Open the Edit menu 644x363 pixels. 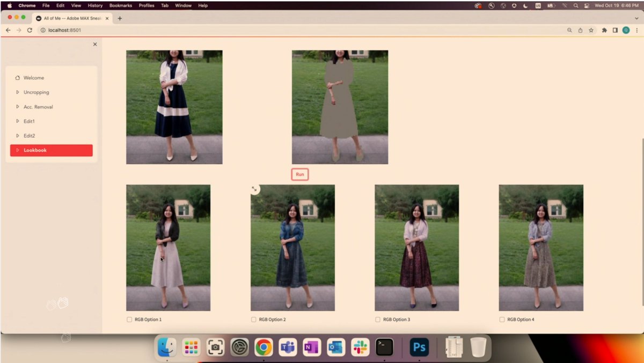(61, 5)
